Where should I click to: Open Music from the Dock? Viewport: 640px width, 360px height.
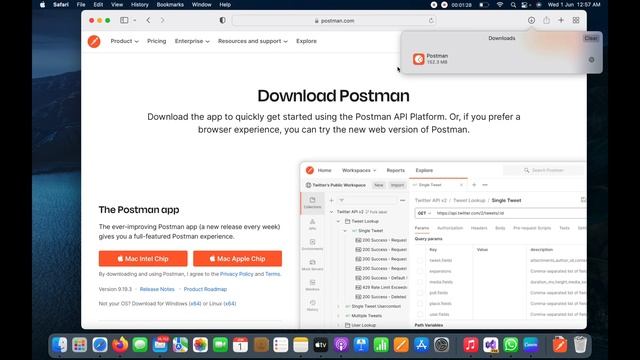click(470, 345)
